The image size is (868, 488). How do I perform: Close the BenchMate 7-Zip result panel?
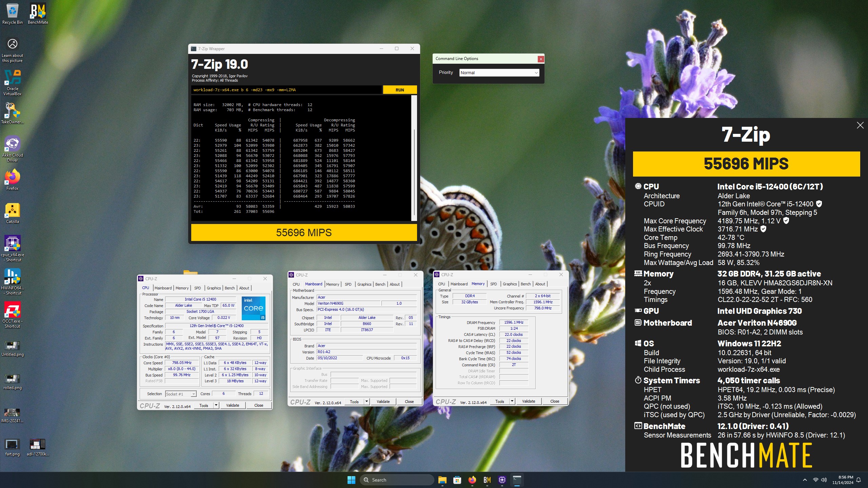point(860,125)
